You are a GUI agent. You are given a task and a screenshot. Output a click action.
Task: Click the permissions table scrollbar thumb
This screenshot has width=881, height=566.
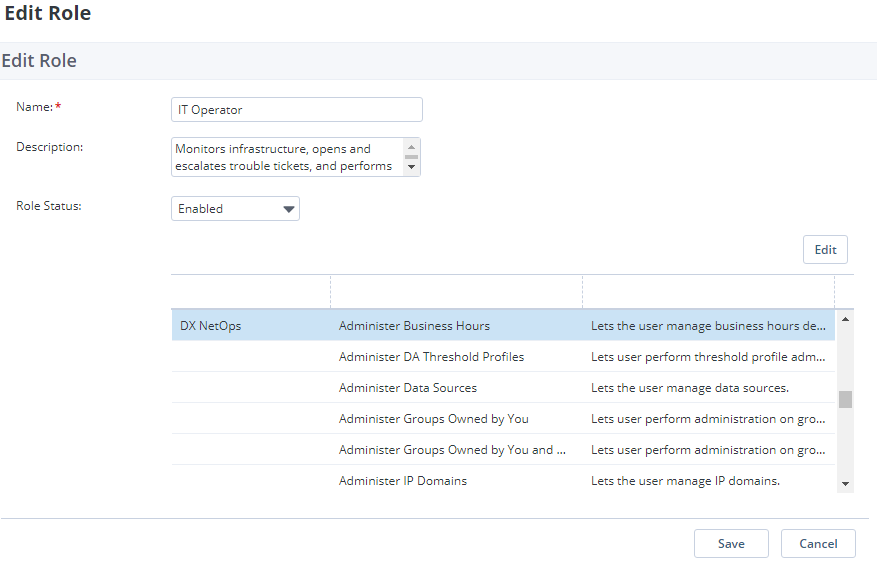(845, 400)
